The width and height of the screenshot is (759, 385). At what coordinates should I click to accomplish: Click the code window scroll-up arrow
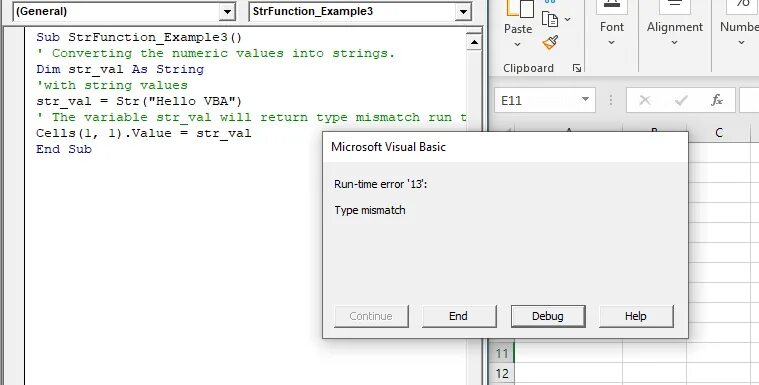pos(474,43)
